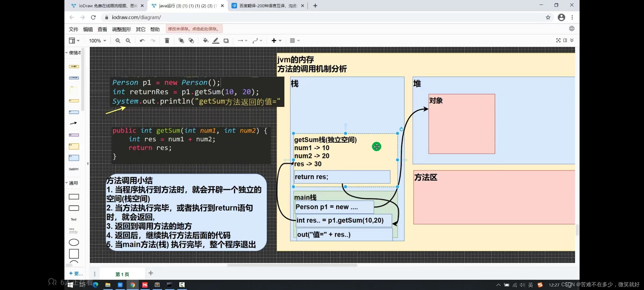Reload the page

pyautogui.click(x=93, y=17)
